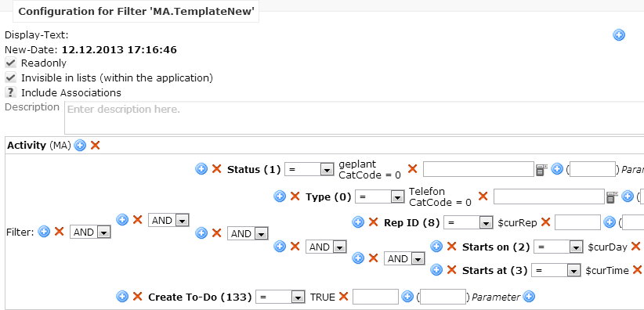Screen dimensions: 644x310
Task: Remove the Starts at (3) condition
Action: tap(451, 270)
